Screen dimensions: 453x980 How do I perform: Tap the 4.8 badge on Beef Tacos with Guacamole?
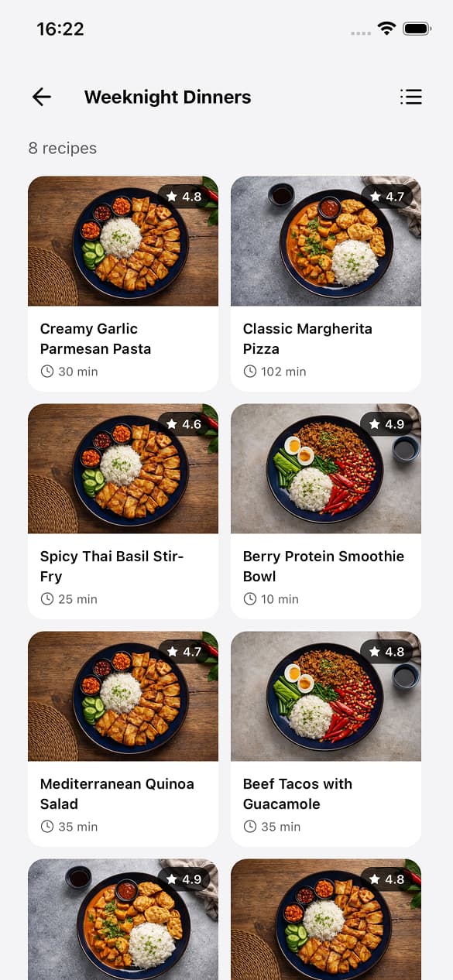coord(390,652)
